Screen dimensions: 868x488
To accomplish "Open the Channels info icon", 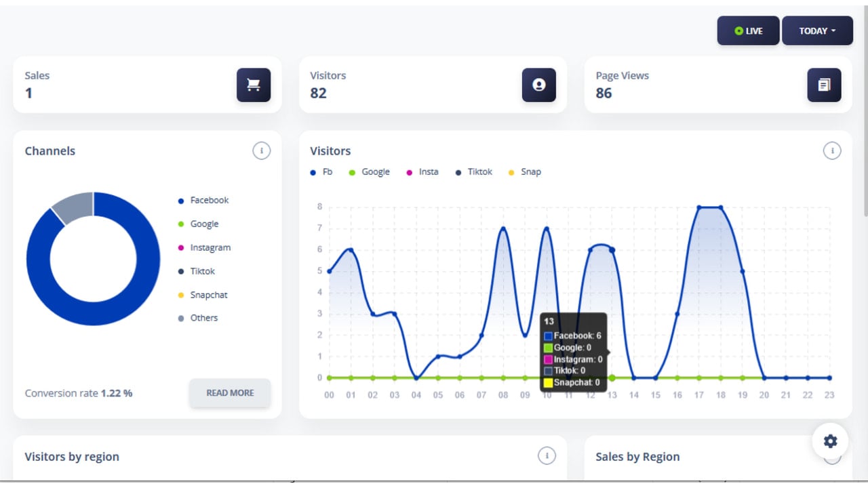I will coord(261,150).
